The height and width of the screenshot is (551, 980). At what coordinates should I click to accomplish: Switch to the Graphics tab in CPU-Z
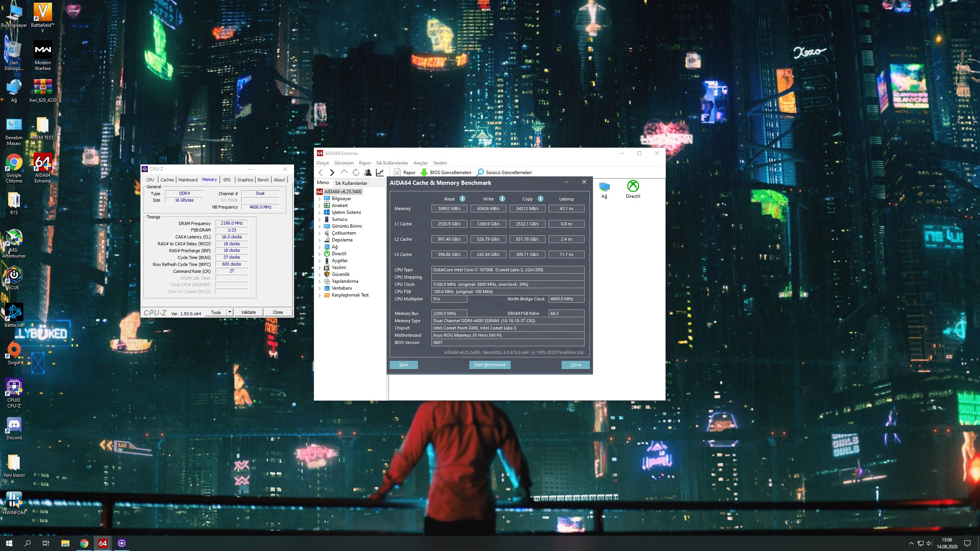245,180
